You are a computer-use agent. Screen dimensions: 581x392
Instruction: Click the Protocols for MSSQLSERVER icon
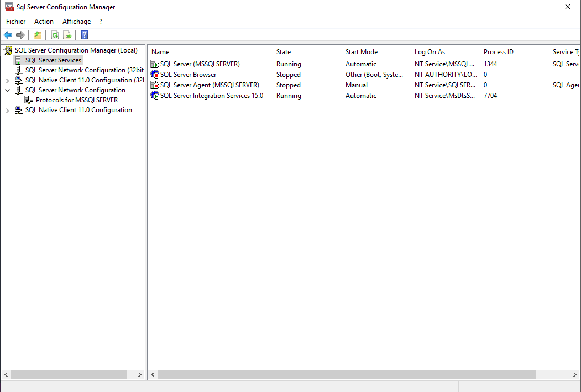tap(29, 100)
